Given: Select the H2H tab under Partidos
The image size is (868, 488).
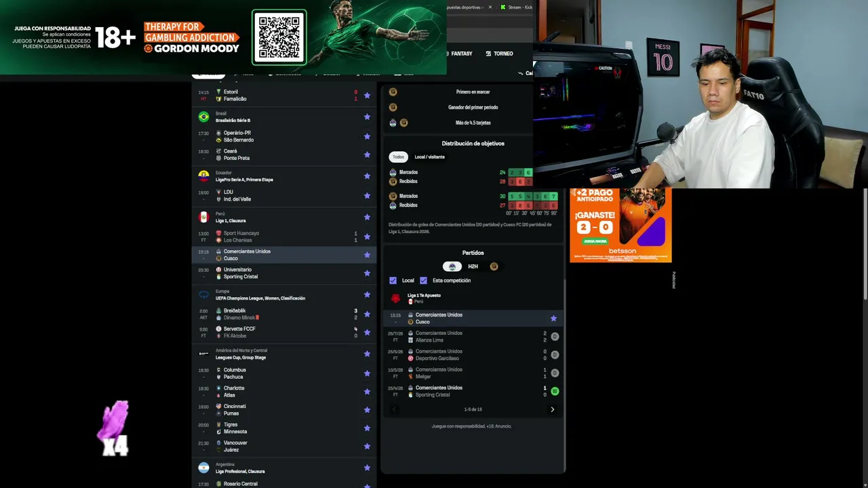Looking at the screenshot, I should pos(473,266).
